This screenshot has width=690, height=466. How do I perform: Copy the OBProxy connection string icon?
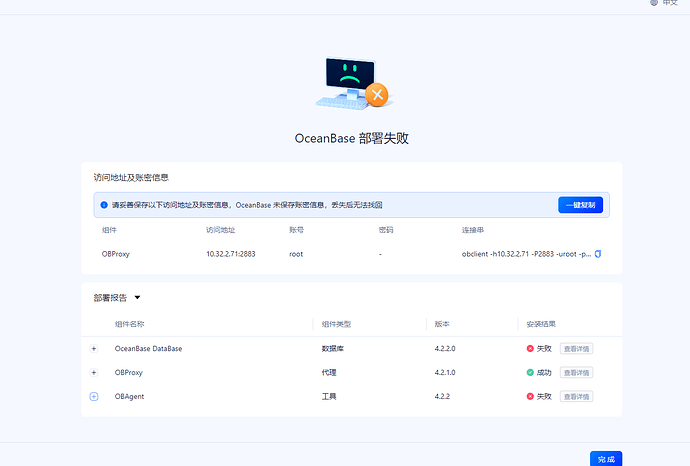pos(598,254)
